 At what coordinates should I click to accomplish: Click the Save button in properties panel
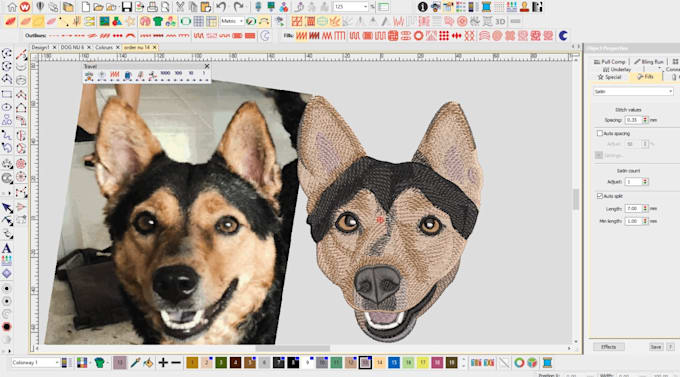[x=656, y=347]
